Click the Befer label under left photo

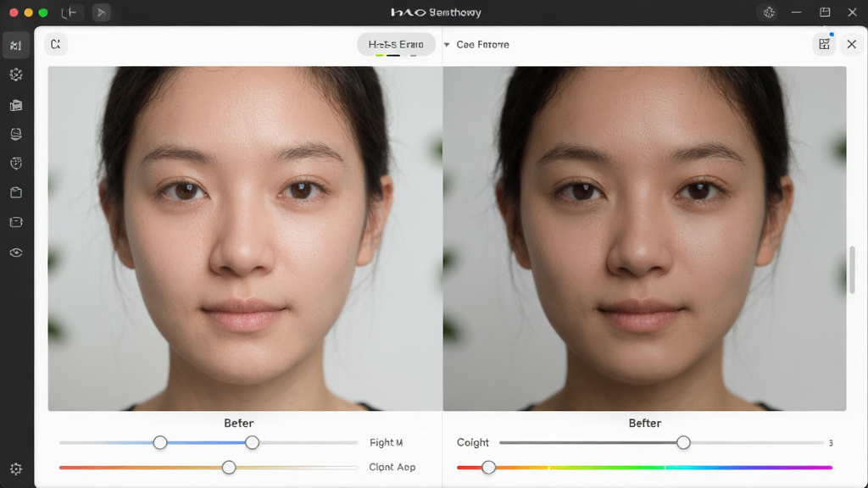238,424
